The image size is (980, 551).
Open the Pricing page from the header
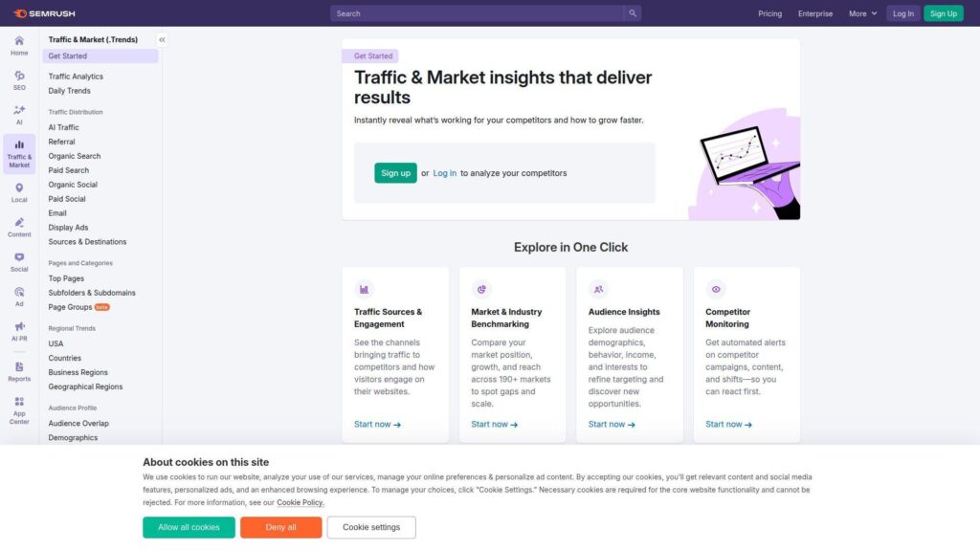pos(769,13)
